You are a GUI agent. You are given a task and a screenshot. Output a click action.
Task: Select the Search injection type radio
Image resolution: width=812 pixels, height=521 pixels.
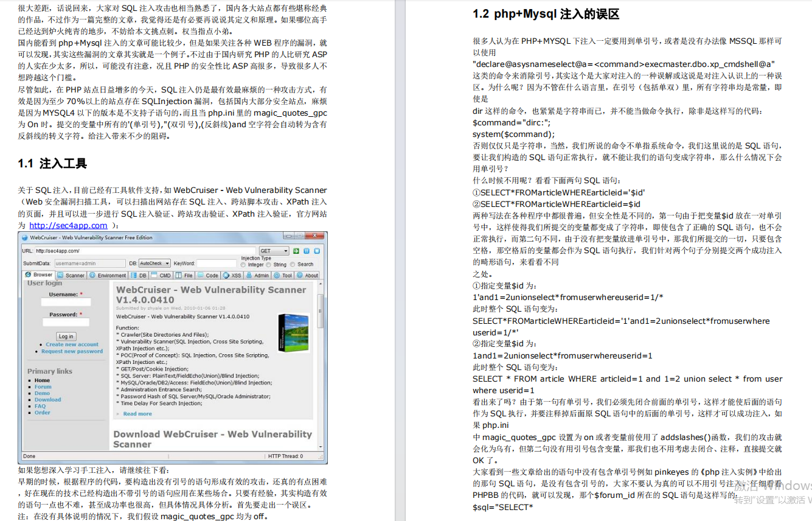click(x=293, y=265)
